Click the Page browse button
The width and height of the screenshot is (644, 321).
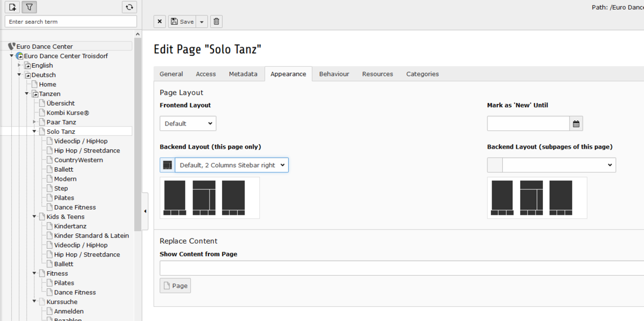[x=175, y=285]
